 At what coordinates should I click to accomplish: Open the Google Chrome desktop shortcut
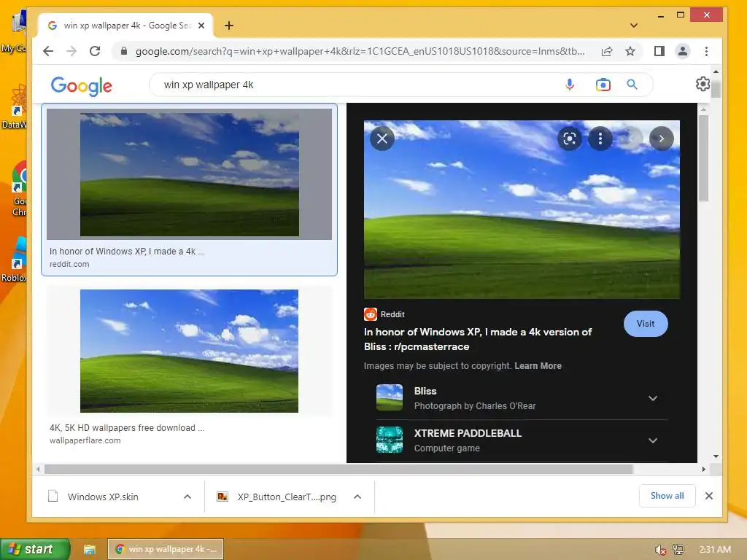tap(18, 189)
